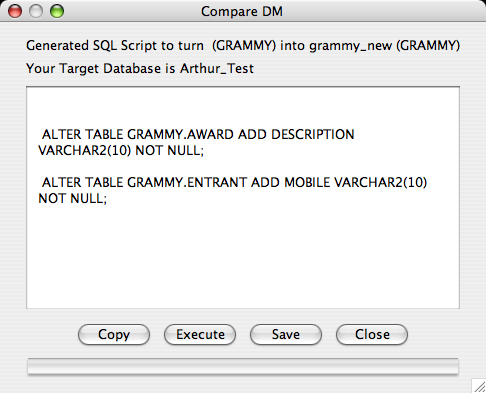
Task: Click the red window close button
Action: pyautogui.click(x=15, y=11)
